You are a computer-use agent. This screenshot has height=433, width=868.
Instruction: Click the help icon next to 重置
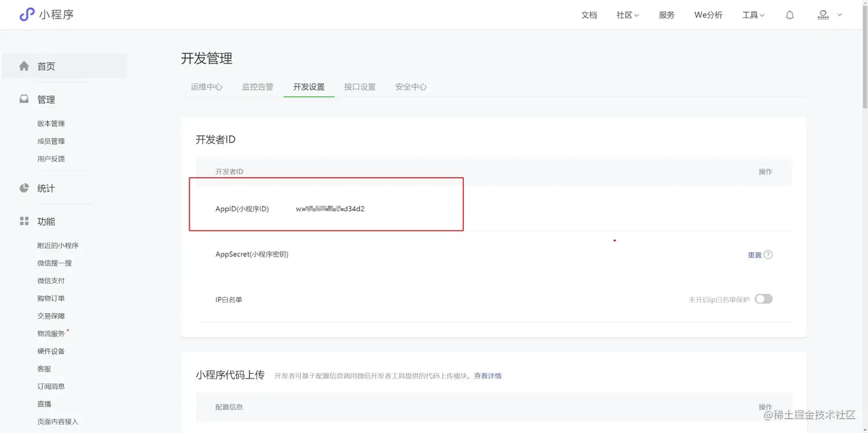click(x=769, y=254)
